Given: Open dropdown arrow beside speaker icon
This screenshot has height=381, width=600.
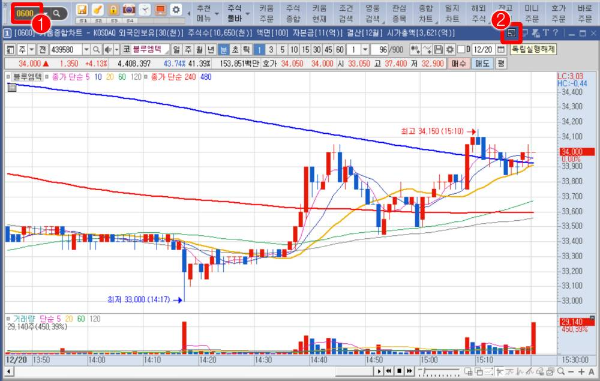Looking at the screenshot, I should pyautogui.click(x=116, y=49).
